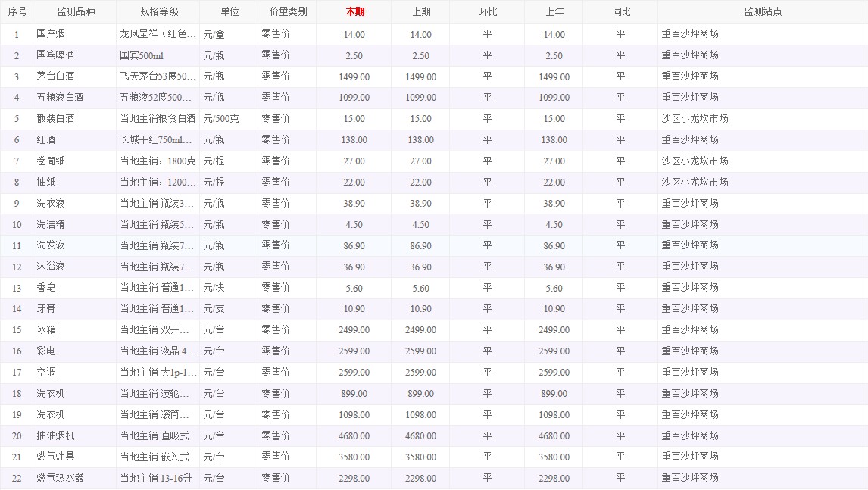The height and width of the screenshot is (490, 868).
Task: Click the 当地主销 直吸式 specification cell
Action: [158, 436]
